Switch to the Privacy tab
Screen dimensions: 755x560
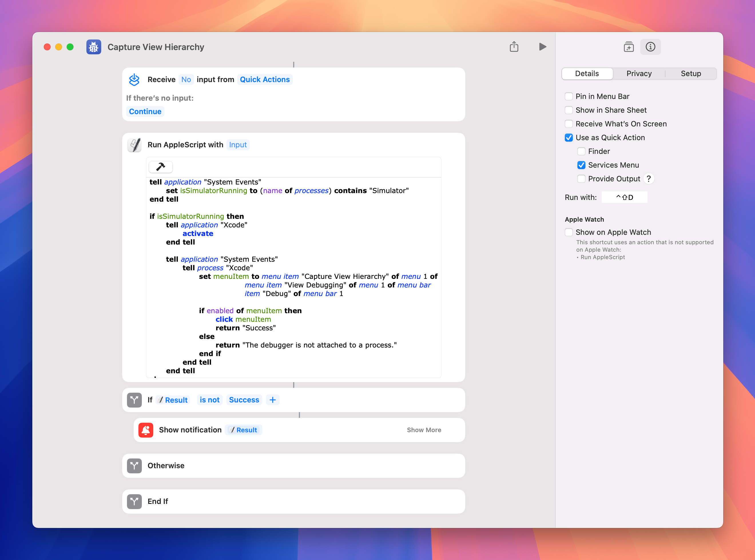tap(639, 74)
